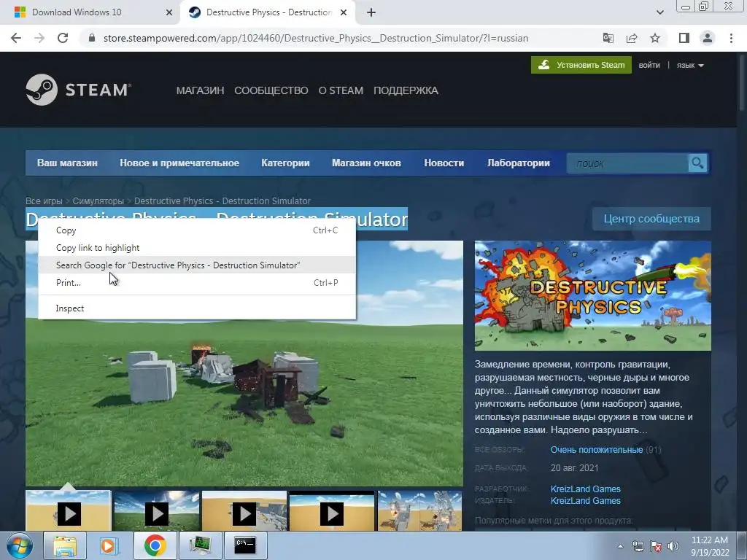This screenshot has width=747, height=560.
Task: Go back with the browser back arrow
Action: [16, 38]
